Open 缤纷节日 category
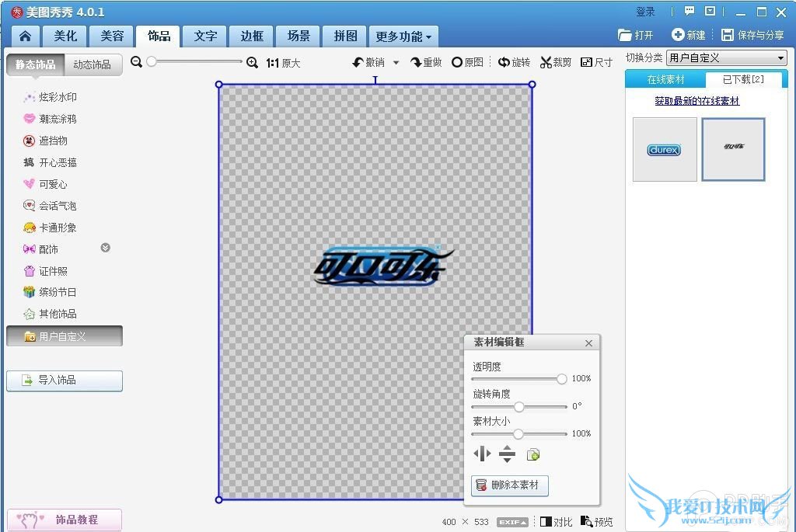796x532 pixels. (51, 292)
